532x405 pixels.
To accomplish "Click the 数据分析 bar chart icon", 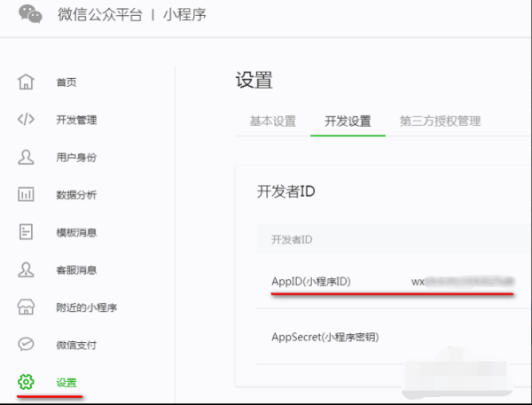I will (x=26, y=194).
